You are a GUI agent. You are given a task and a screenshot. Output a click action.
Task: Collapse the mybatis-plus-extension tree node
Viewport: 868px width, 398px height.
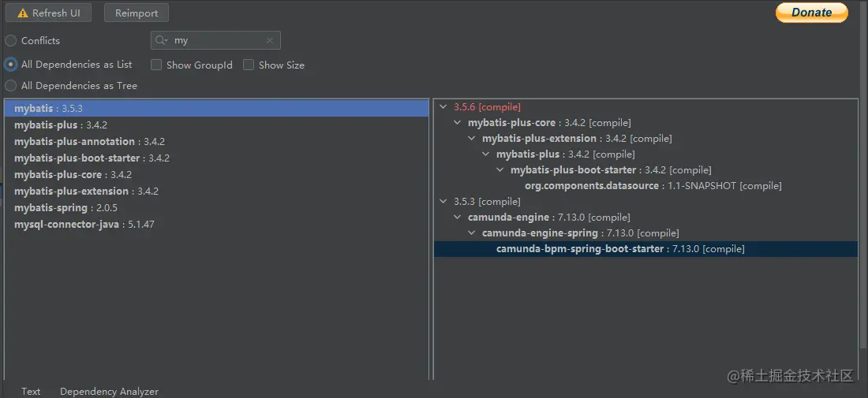pos(472,138)
